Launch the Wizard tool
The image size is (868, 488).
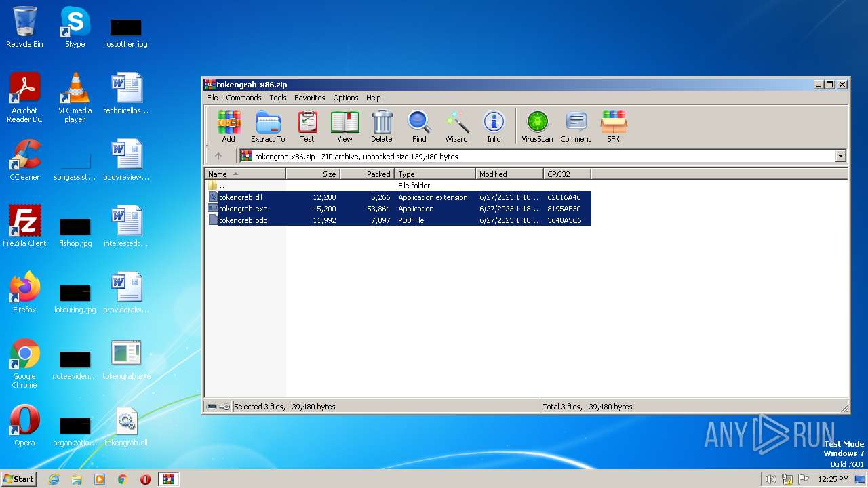456,127
